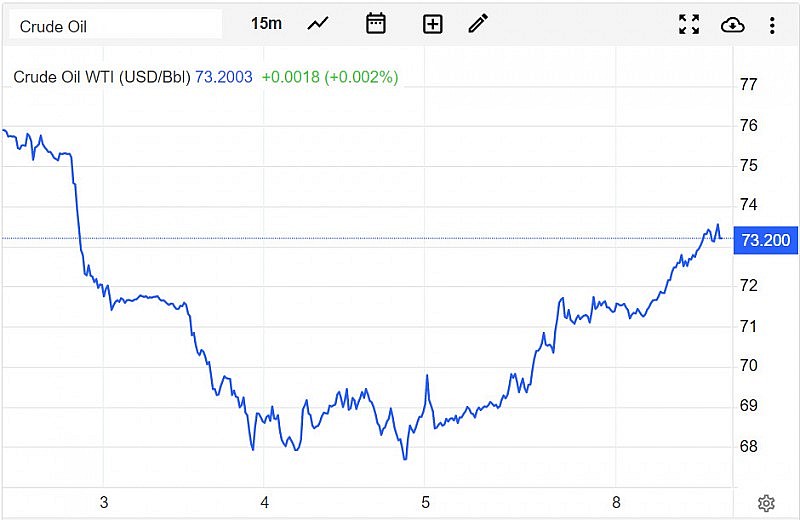Click the 68 label on the price axis

click(747, 446)
